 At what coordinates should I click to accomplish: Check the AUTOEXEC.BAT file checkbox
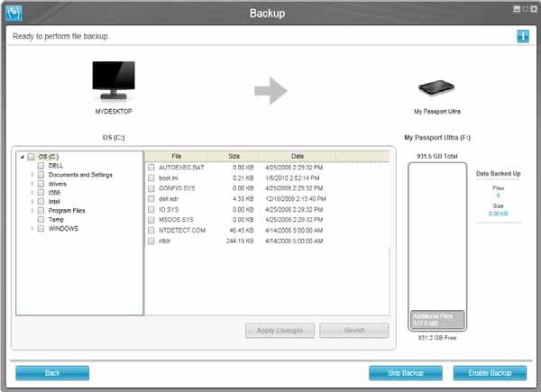coord(151,168)
